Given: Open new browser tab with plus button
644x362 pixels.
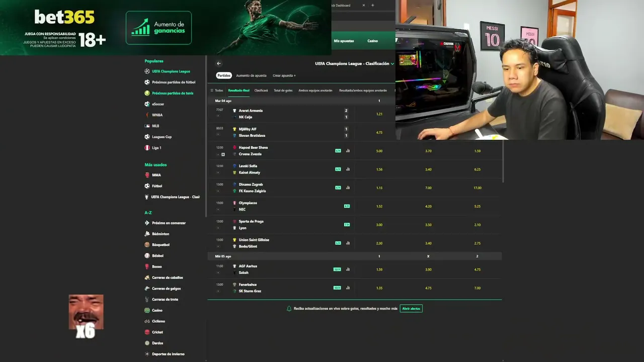Looking at the screenshot, I should click(x=373, y=5).
